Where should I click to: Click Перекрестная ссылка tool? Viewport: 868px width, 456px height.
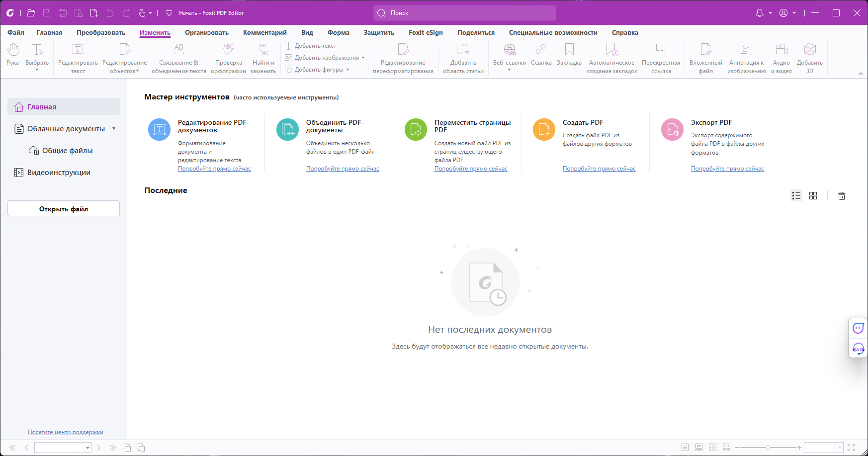661,58
